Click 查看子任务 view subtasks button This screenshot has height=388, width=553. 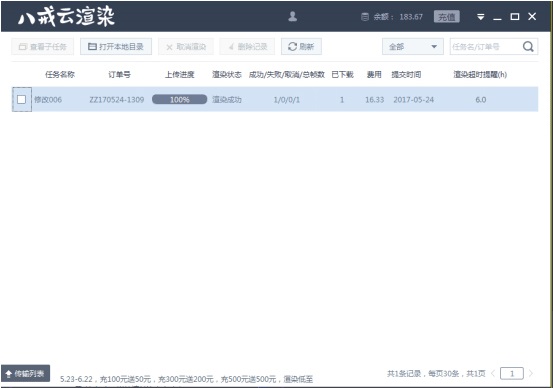(x=42, y=47)
